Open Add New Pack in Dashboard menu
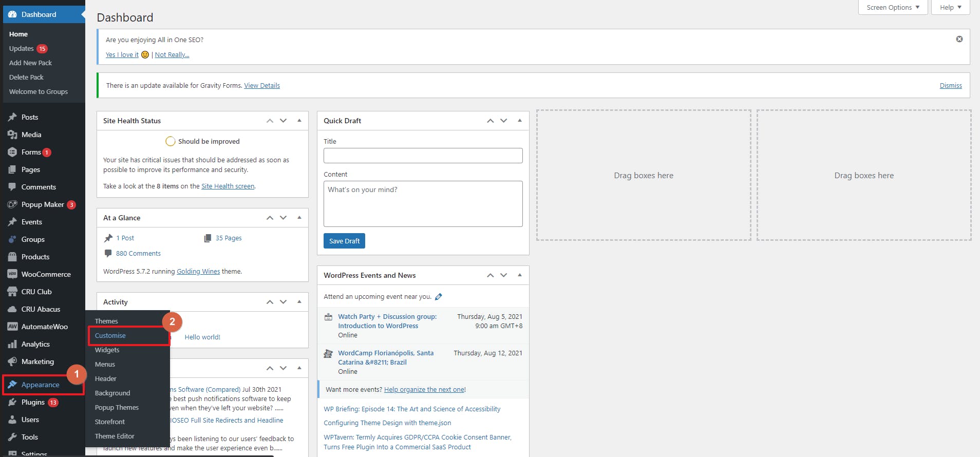This screenshot has width=980, height=457. point(30,63)
